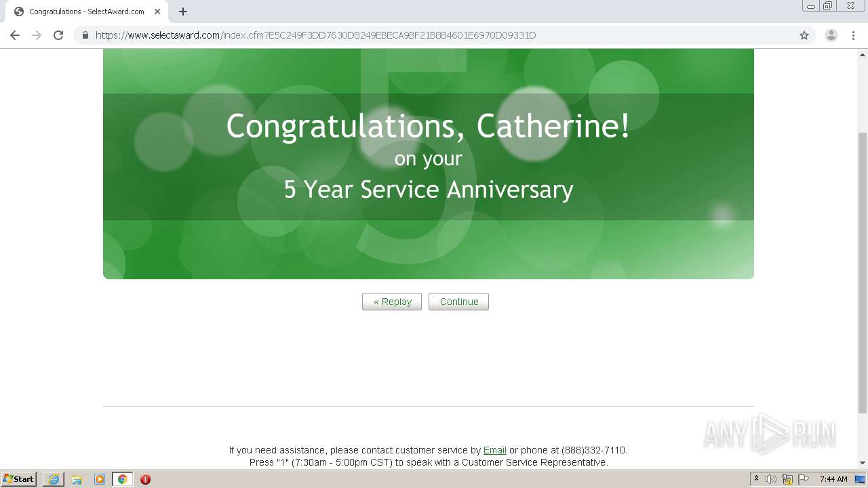Reload the current page
The width and height of the screenshot is (868, 488).
coord(58,35)
